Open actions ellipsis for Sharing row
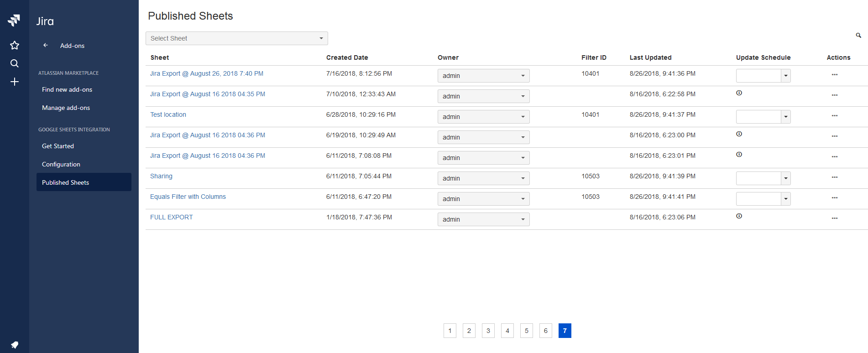 click(x=834, y=177)
